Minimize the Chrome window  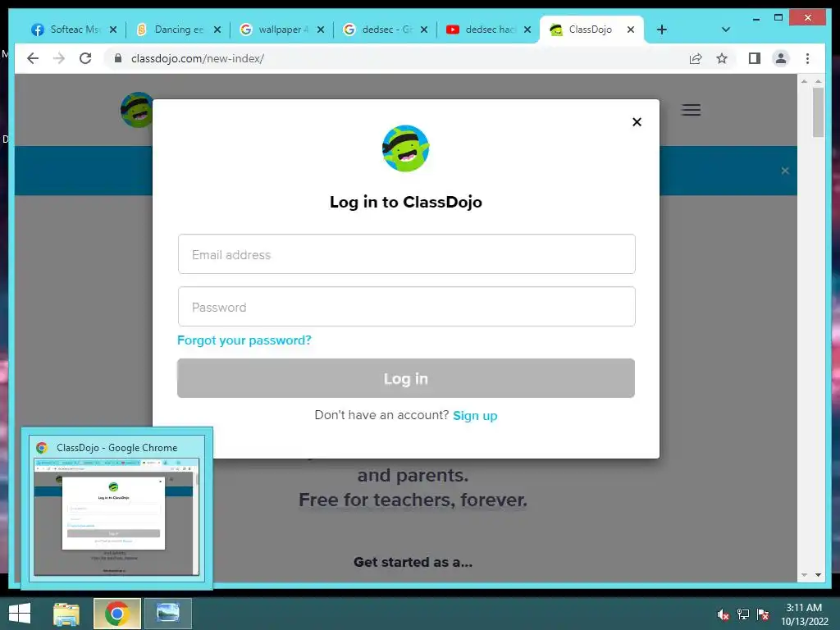pyautogui.click(x=756, y=18)
